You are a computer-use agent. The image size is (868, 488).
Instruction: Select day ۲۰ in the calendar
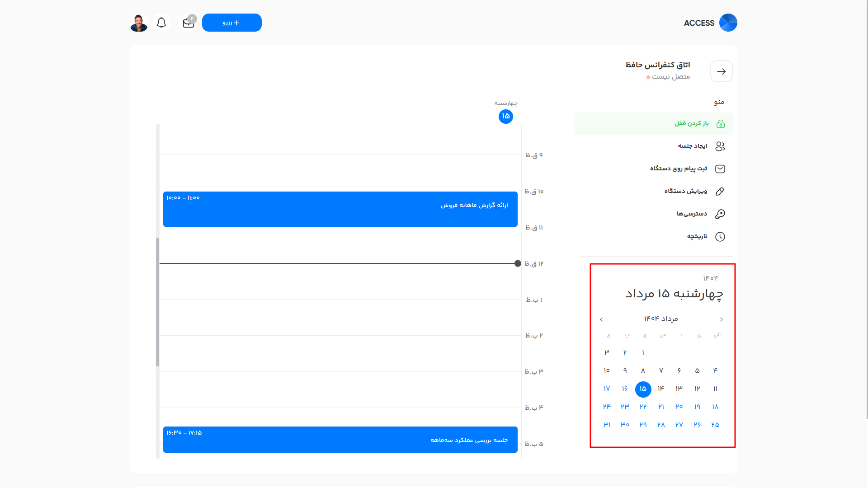tap(679, 407)
